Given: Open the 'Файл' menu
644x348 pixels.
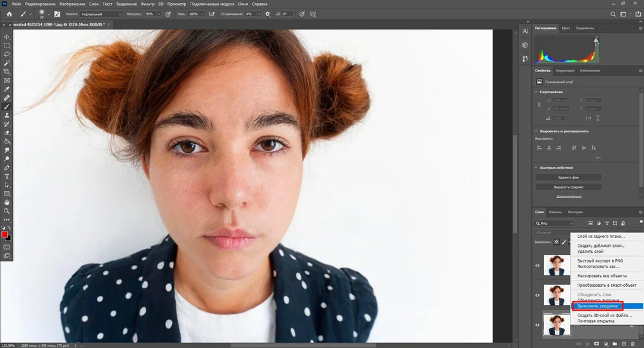Looking at the screenshot, I should point(16,4).
